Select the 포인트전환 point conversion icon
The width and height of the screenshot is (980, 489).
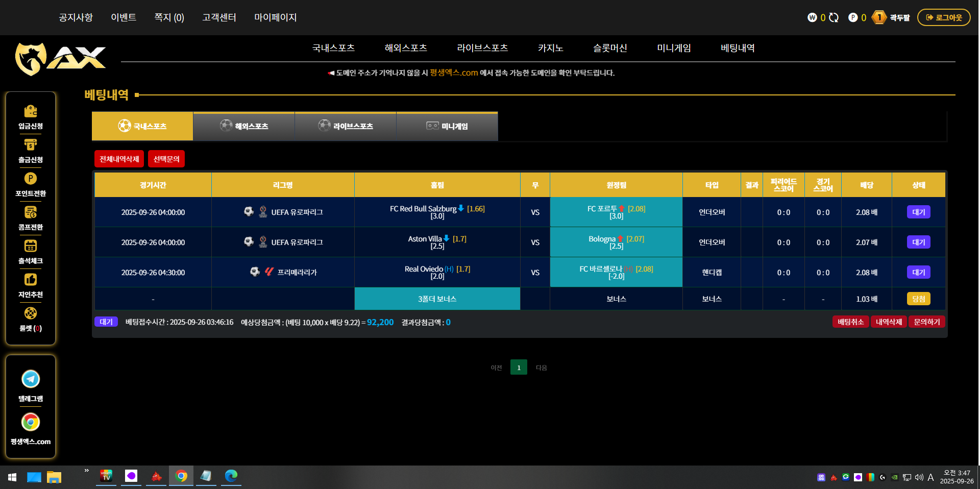pos(31,179)
